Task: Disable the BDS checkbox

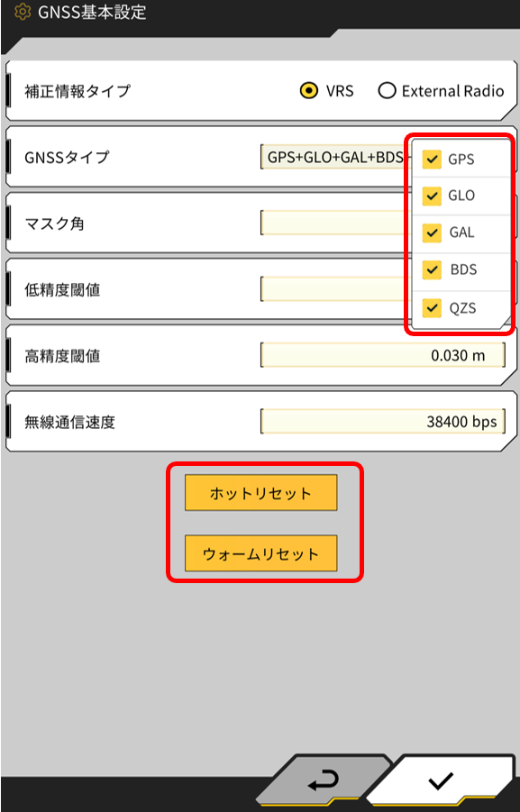Action: (x=432, y=269)
